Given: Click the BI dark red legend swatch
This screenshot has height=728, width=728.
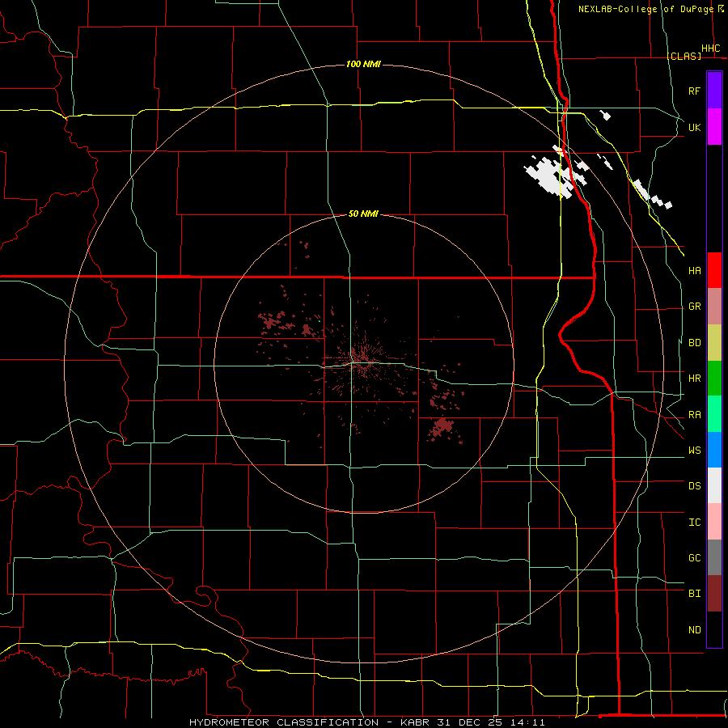Looking at the screenshot, I should [714, 594].
